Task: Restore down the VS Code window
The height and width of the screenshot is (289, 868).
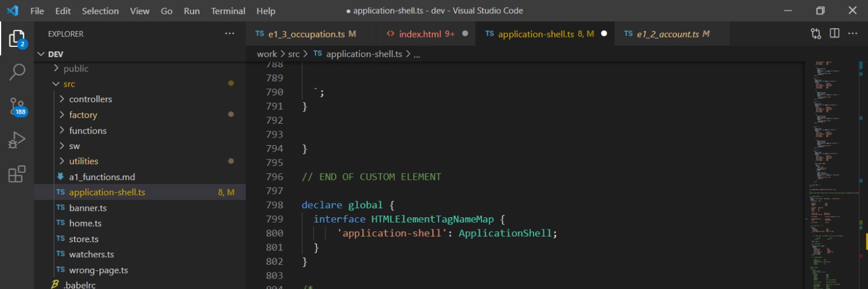Action: click(x=820, y=11)
